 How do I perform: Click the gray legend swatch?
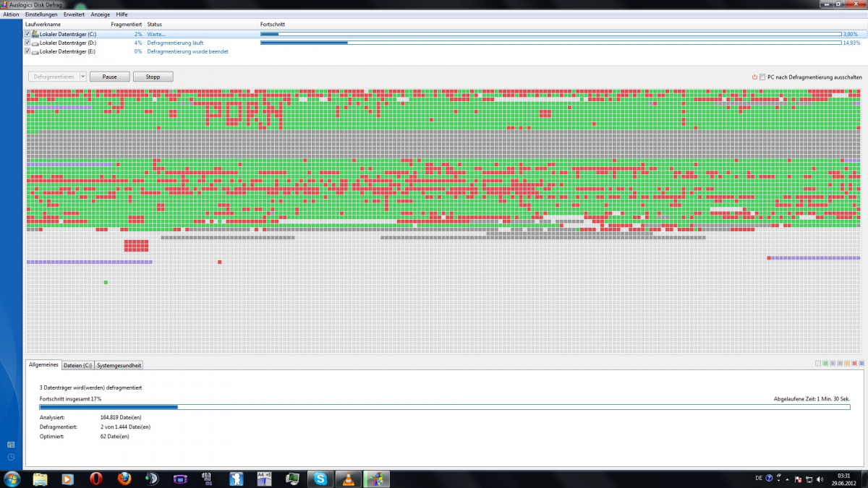coord(840,364)
